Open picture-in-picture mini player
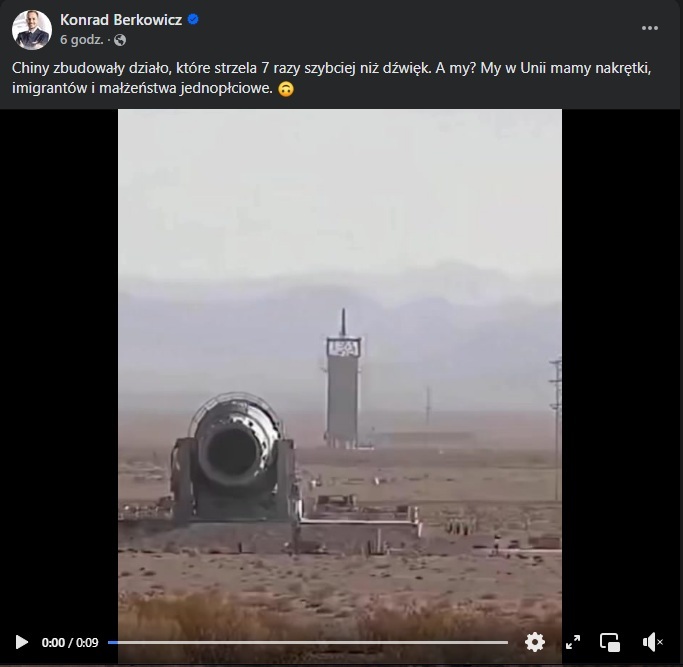 click(610, 642)
